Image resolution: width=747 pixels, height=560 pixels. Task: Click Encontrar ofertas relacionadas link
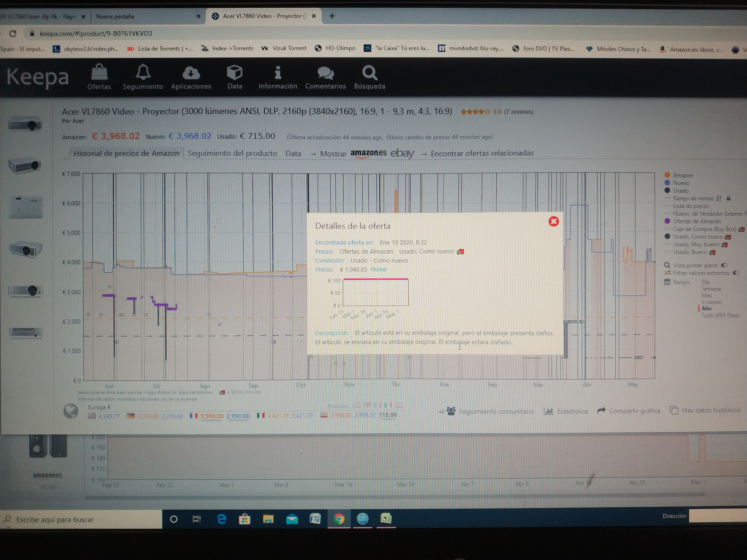(482, 153)
